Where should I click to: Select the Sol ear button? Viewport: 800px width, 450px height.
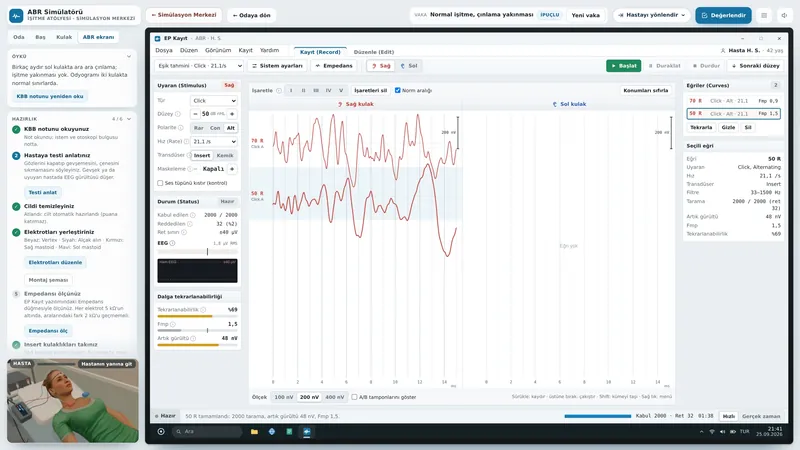[409, 66]
